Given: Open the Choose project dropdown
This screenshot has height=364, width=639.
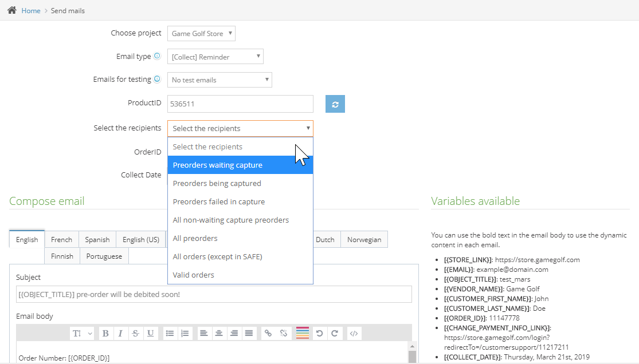Looking at the screenshot, I should coord(201,33).
